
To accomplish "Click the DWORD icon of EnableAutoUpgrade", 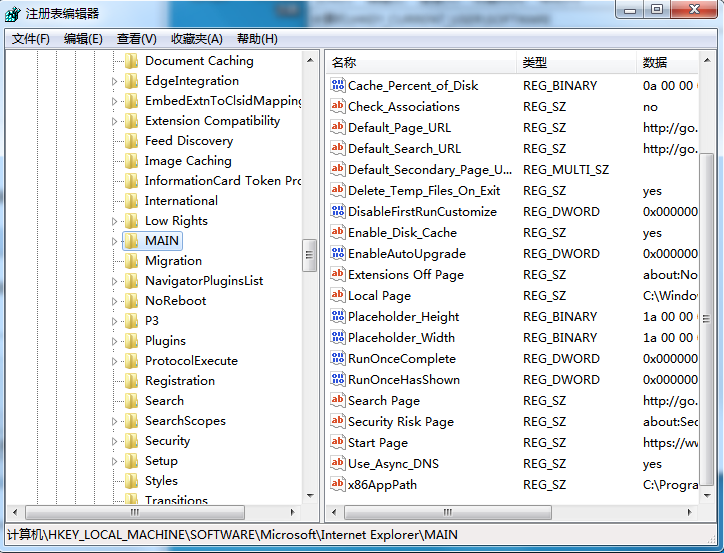I will point(338,253).
